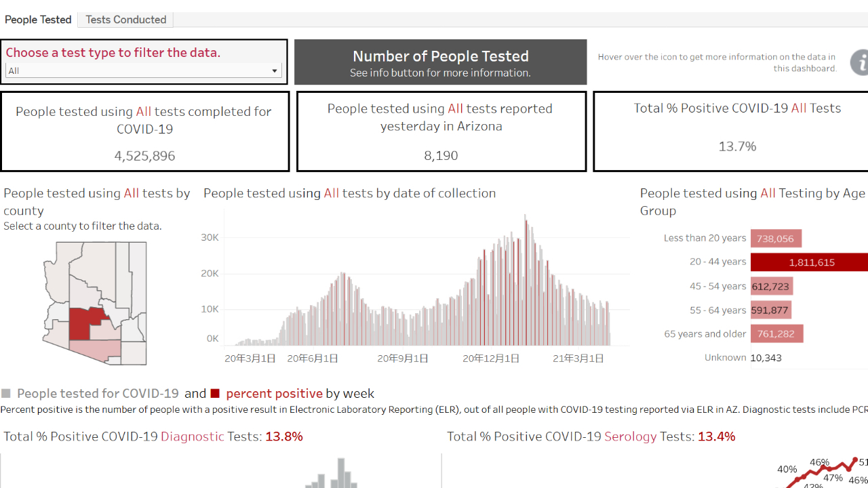Click the 45 - 54 years bar

771,286
